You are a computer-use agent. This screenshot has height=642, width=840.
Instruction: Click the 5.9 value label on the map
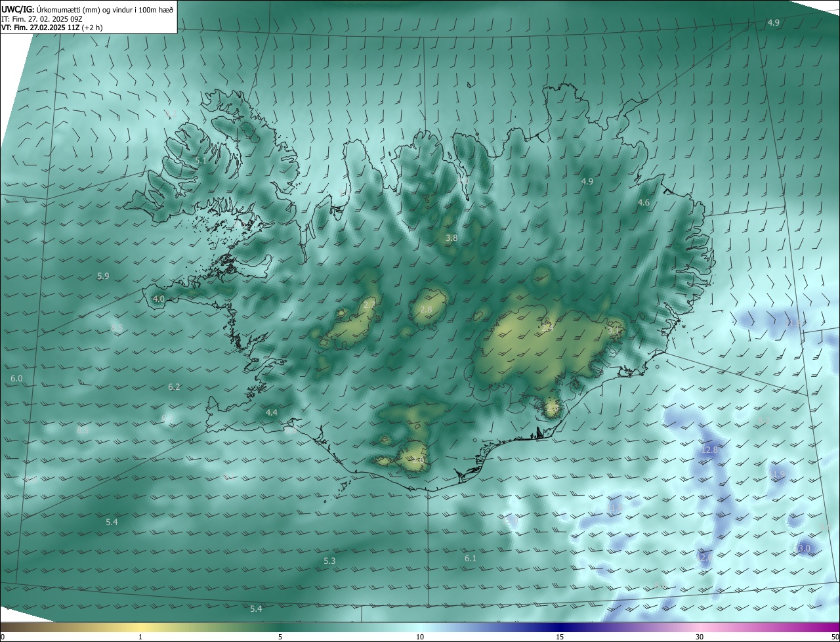click(x=103, y=276)
